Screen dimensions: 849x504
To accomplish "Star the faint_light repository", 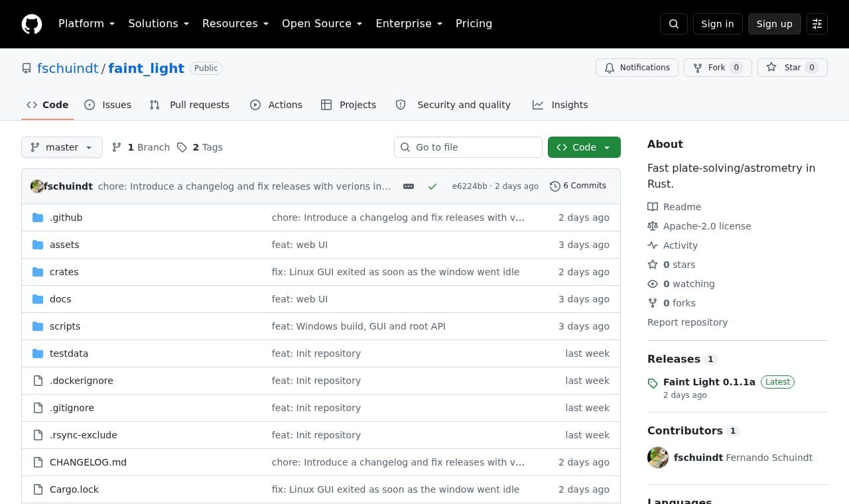I will tap(793, 68).
